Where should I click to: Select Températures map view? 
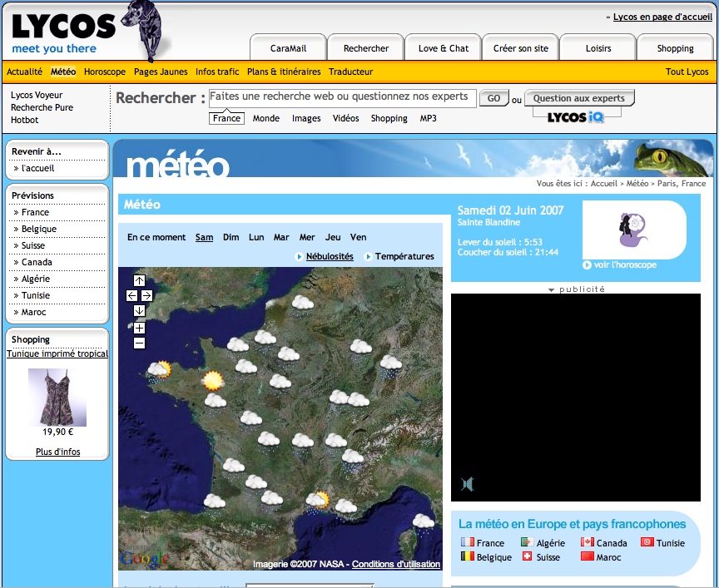[x=404, y=256]
